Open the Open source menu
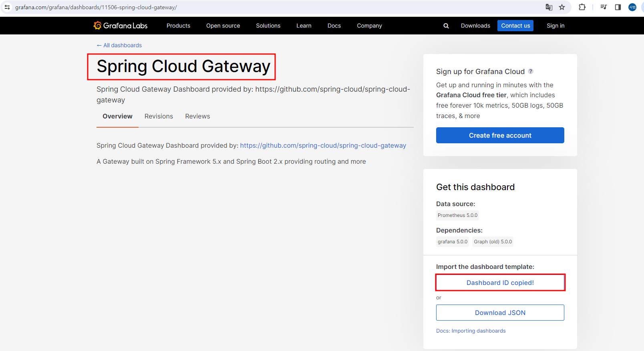644x351 pixels. (223, 26)
